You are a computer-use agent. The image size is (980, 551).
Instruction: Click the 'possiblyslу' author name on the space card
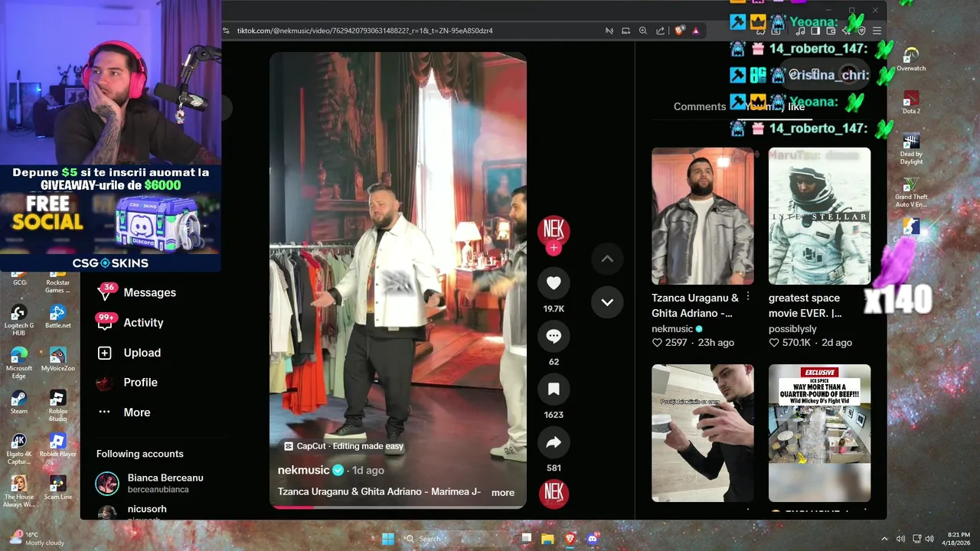click(x=792, y=328)
